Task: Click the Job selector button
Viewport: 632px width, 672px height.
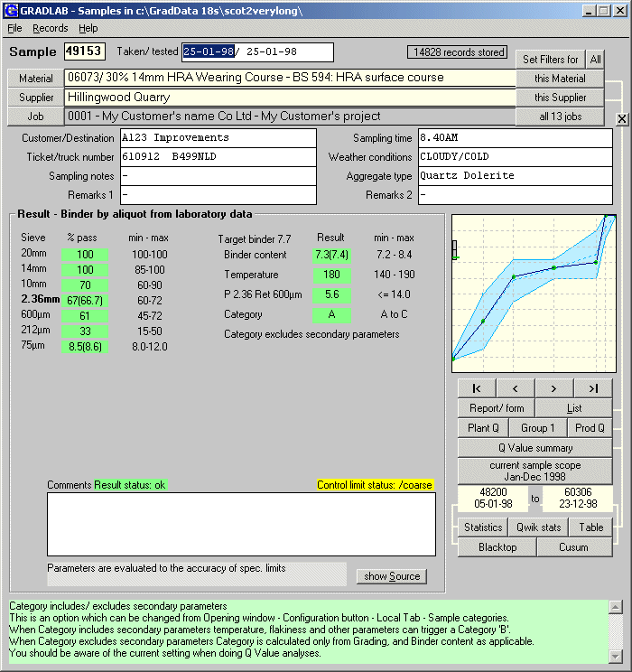Action: pos(36,117)
